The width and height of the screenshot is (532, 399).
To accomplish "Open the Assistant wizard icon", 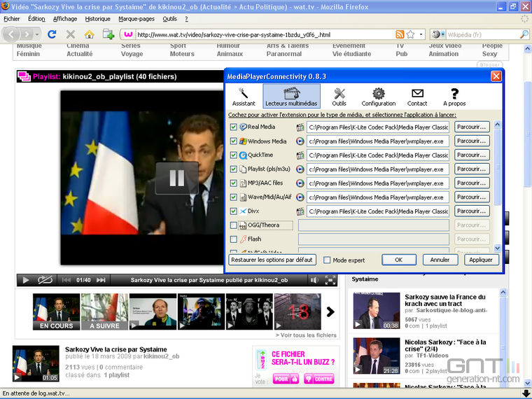I will click(244, 97).
